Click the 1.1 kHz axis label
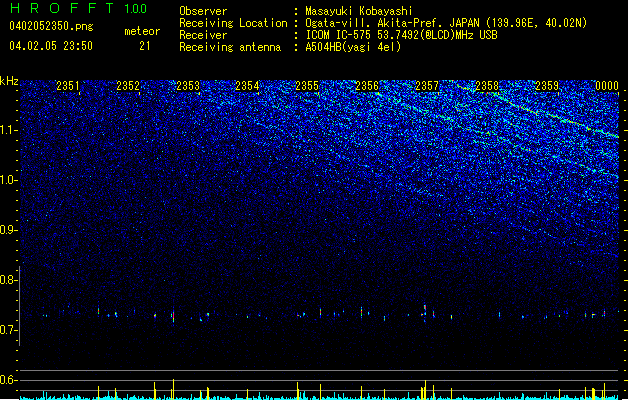The height and width of the screenshot is (400, 629). click(9, 130)
